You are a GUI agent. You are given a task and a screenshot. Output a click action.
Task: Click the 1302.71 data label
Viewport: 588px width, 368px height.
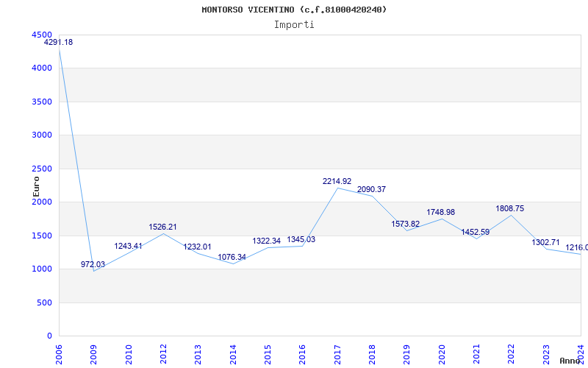pos(545,243)
